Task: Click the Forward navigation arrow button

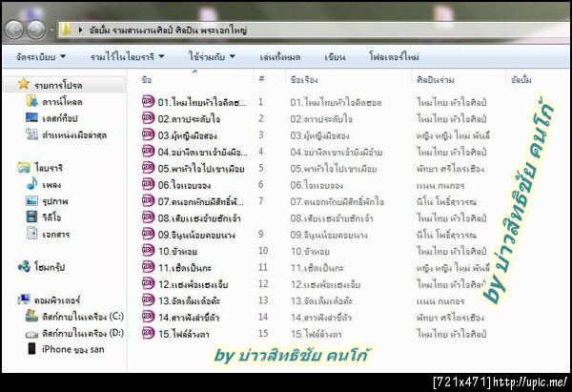Action: tap(36, 30)
